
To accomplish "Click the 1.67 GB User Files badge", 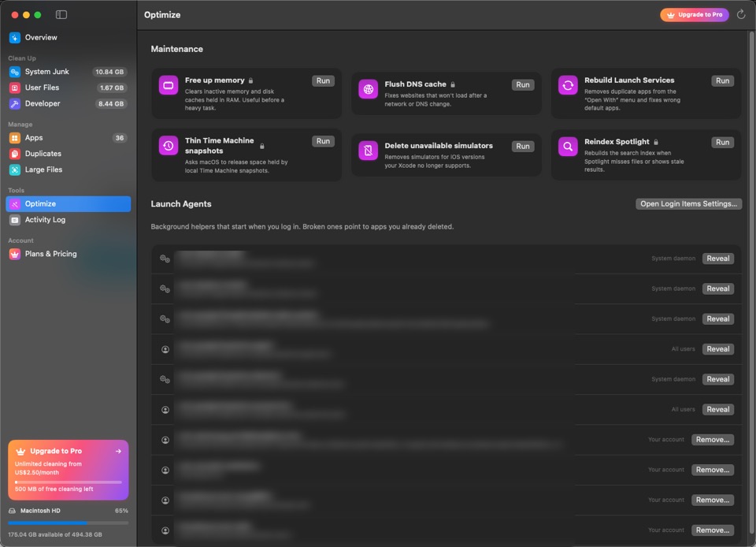I will [x=112, y=87].
